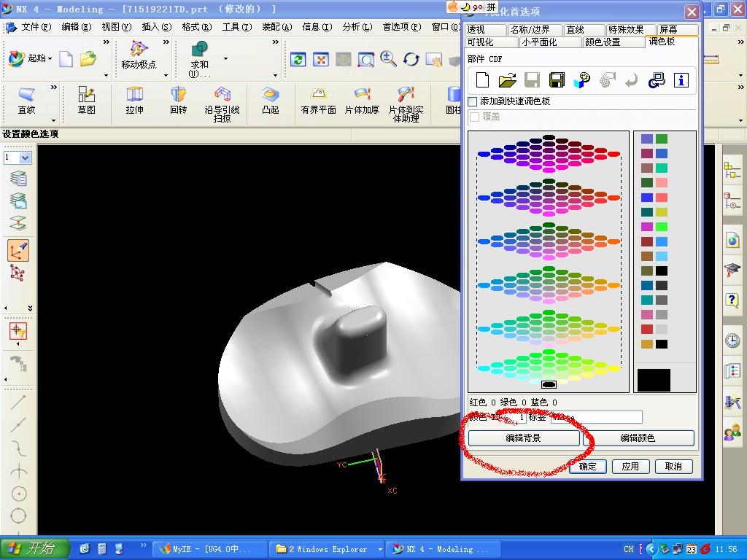The image size is (747, 560).
Task: Click the 应用 (Apply) button
Action: (x=630, y=467)
